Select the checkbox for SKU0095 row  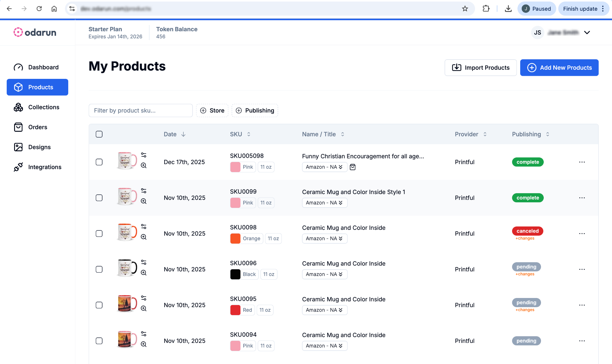point(99,305)
